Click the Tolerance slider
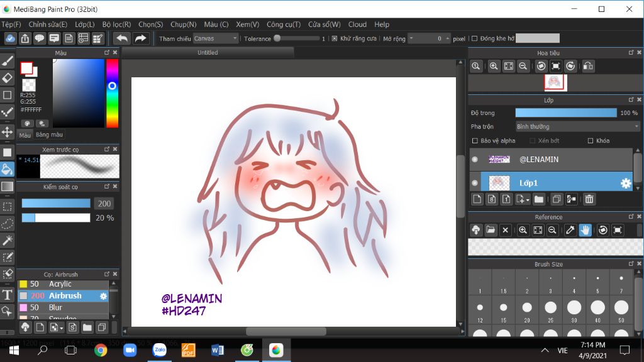644x362 pixels. [x=297, y=38]
